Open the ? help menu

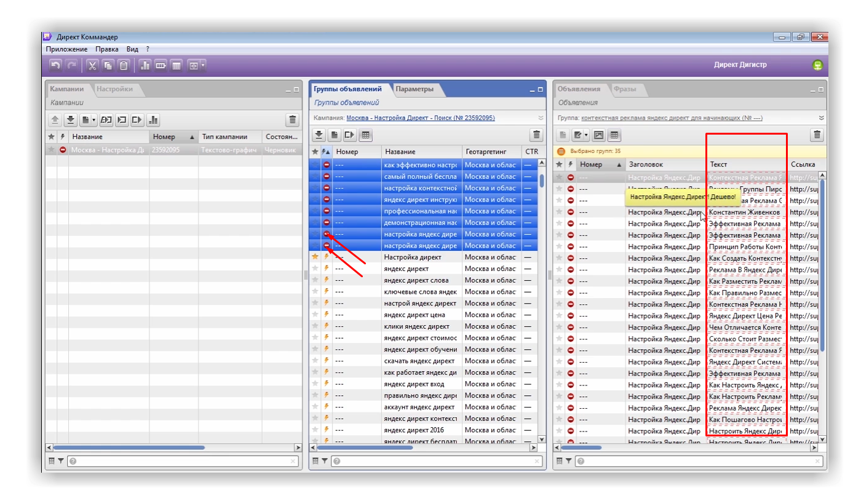click(148, 49)
